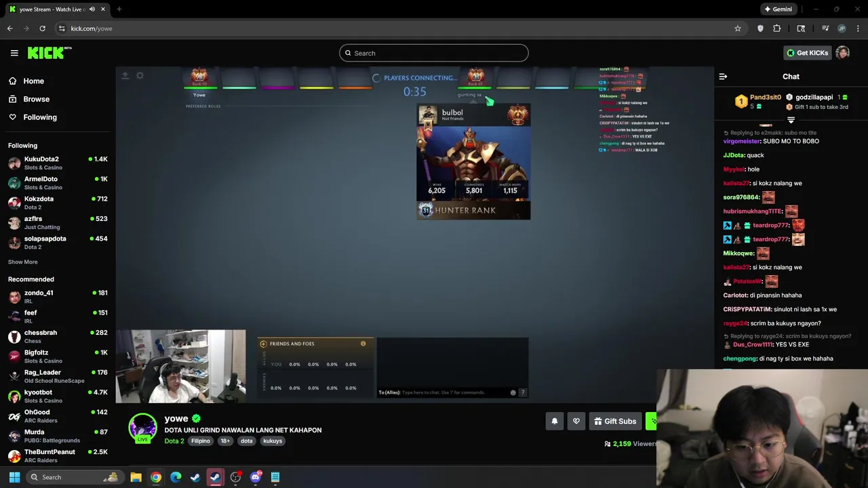Mute the yowe Stream tab audio
The image size is (868, 488).
[92, 9]
